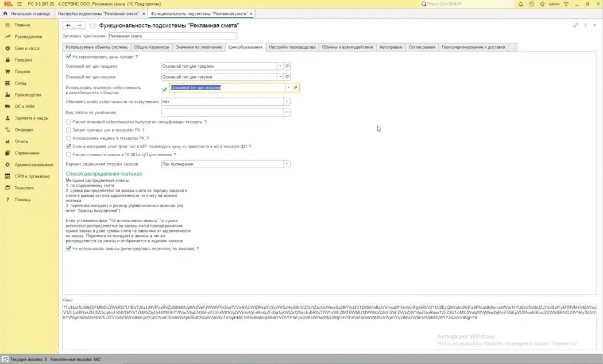Click the open icon next to Основной тип цен продажи
Viewport: 603px width, 364px height.
(x=287, y=66)
